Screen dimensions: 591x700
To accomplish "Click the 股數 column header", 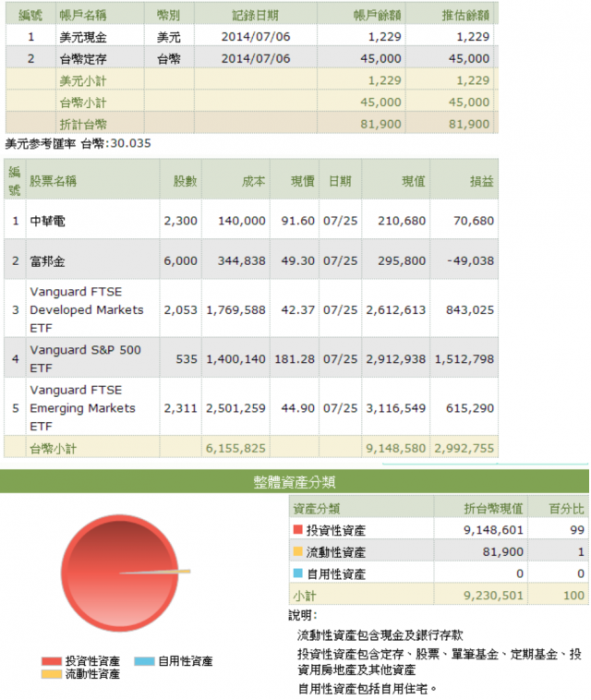I will point(186,181).
